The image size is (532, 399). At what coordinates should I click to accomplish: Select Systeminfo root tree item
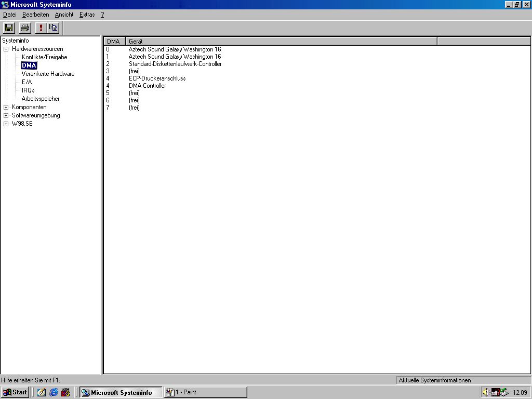coord(16,41)
